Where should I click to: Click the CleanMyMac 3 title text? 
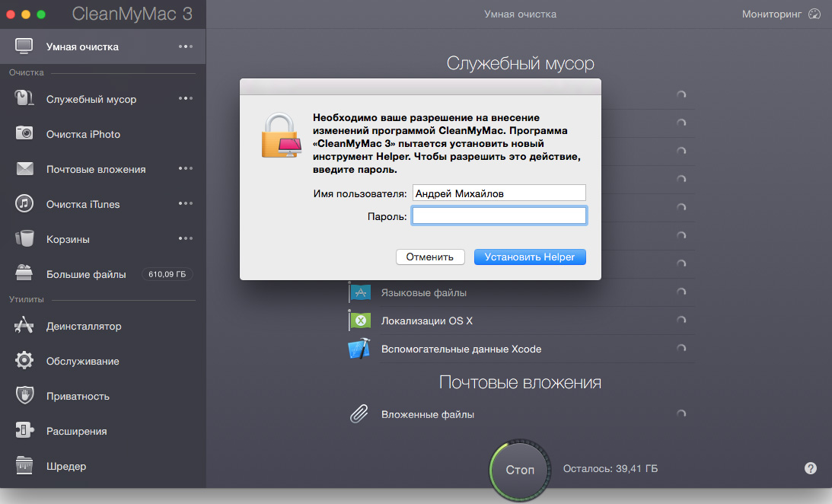pyautogui.click(x=132, y=14)
